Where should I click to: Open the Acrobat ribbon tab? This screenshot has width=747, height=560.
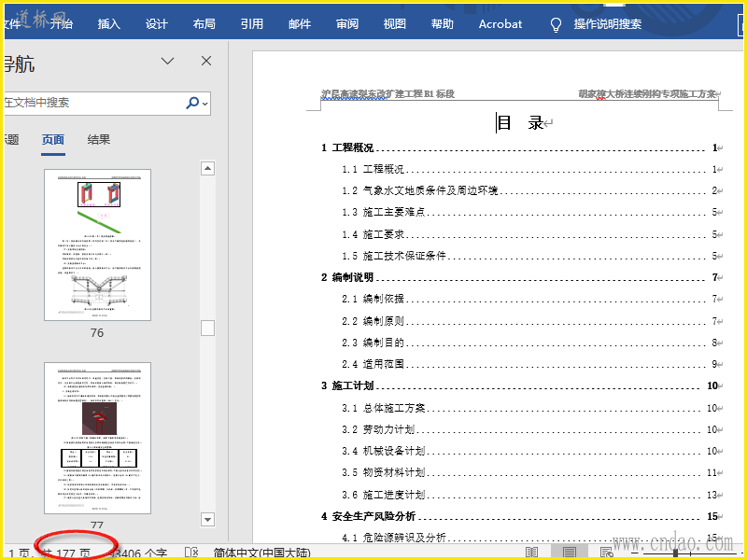pos(500,24)
